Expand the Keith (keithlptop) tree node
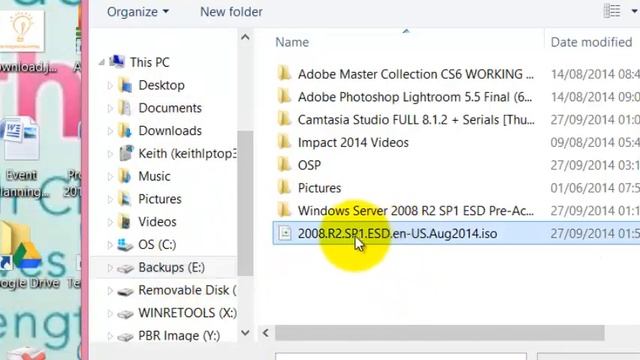640x360 pixels. tap(110, 154)
